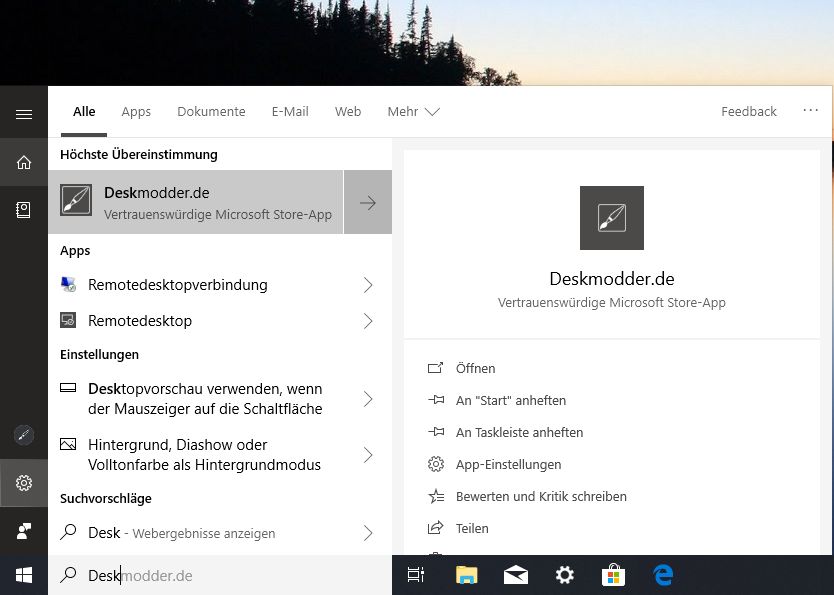Click the large Deskmodder.de tile in preview pane
The width and height of the screenshot is (834, 595).
[x=612, y=218]
